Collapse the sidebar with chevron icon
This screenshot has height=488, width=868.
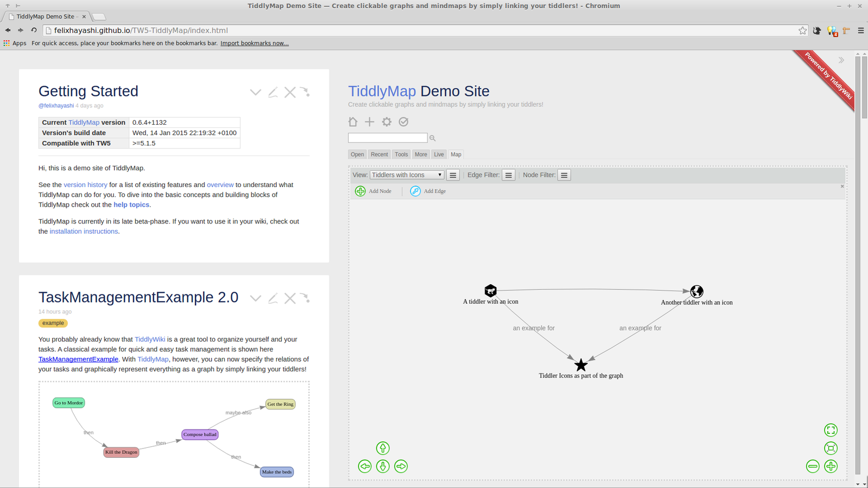pos(841,60)
